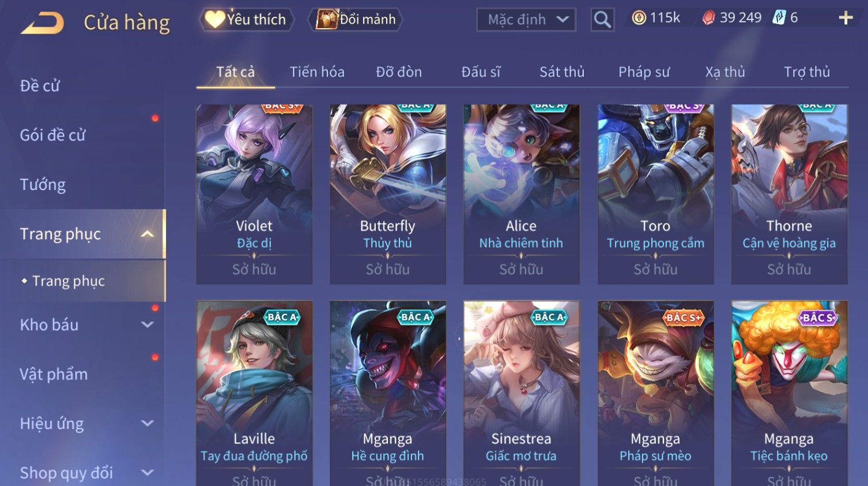Open Yêu thích heart favorites
This screenshot has height=486, width=868.
tap(246, 20)
